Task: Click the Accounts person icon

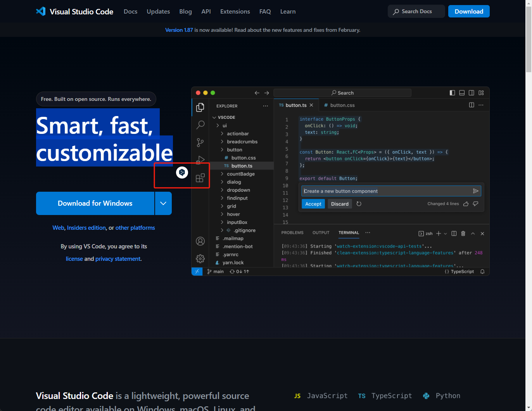Action: point(200,241)
